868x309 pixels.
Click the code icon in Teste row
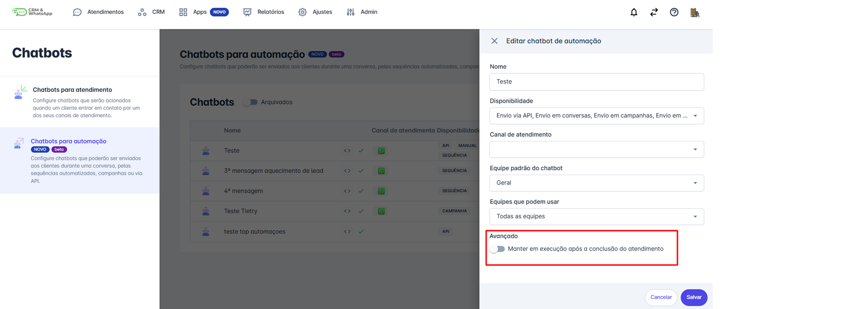(x=347, y=151)
